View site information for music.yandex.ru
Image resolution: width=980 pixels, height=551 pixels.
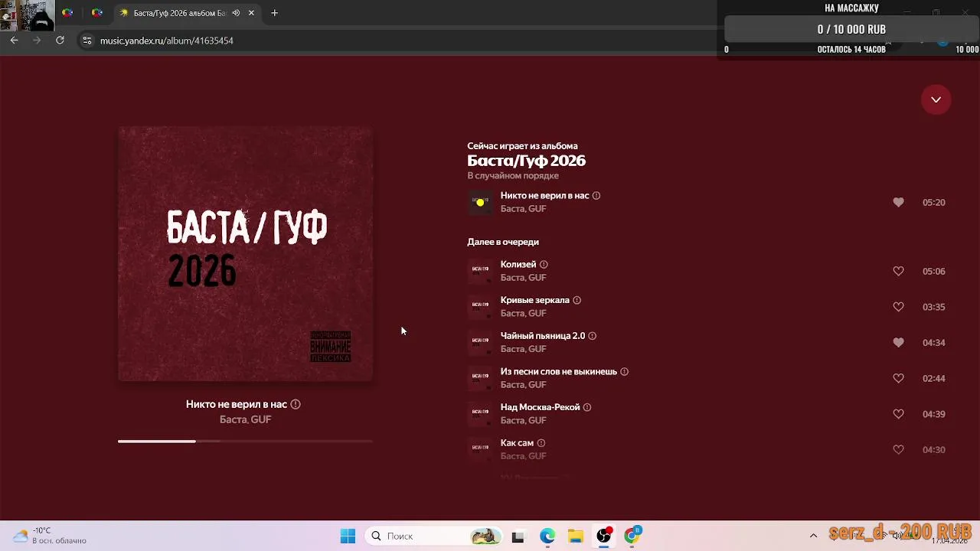point(87,41)
